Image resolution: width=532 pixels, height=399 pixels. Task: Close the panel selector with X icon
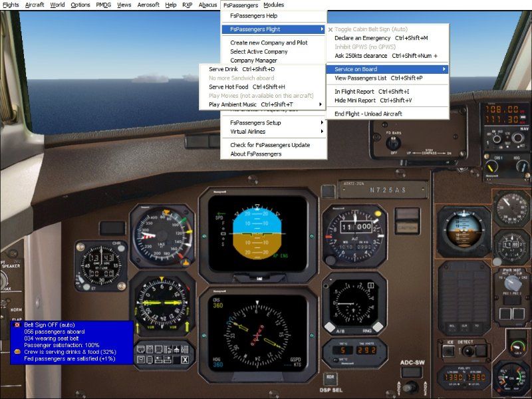[x=185, y=360]
